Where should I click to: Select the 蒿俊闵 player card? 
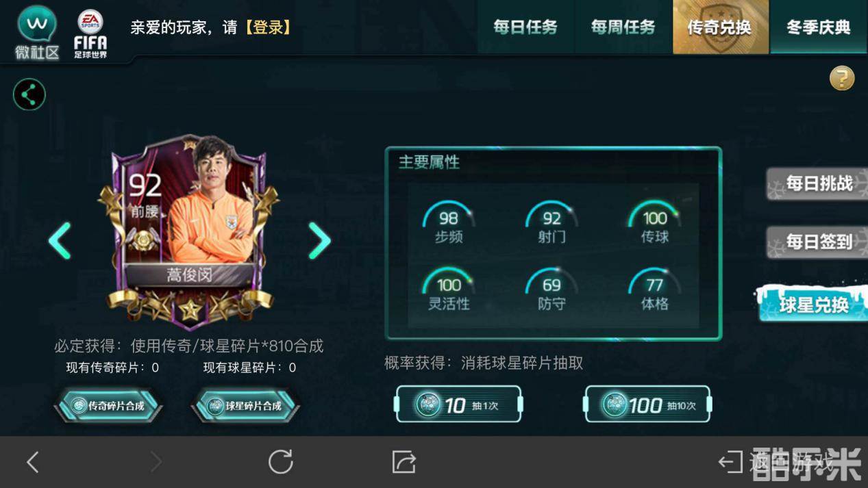click(190, 231)
